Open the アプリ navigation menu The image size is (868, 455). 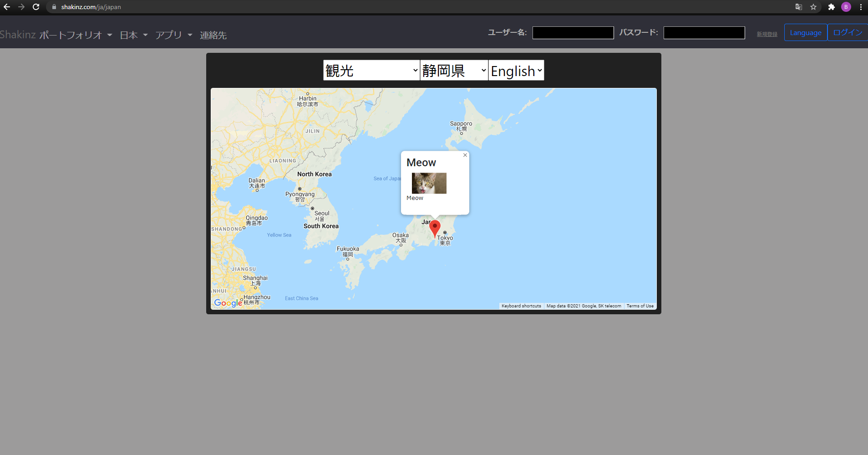[x=173, y=35]
